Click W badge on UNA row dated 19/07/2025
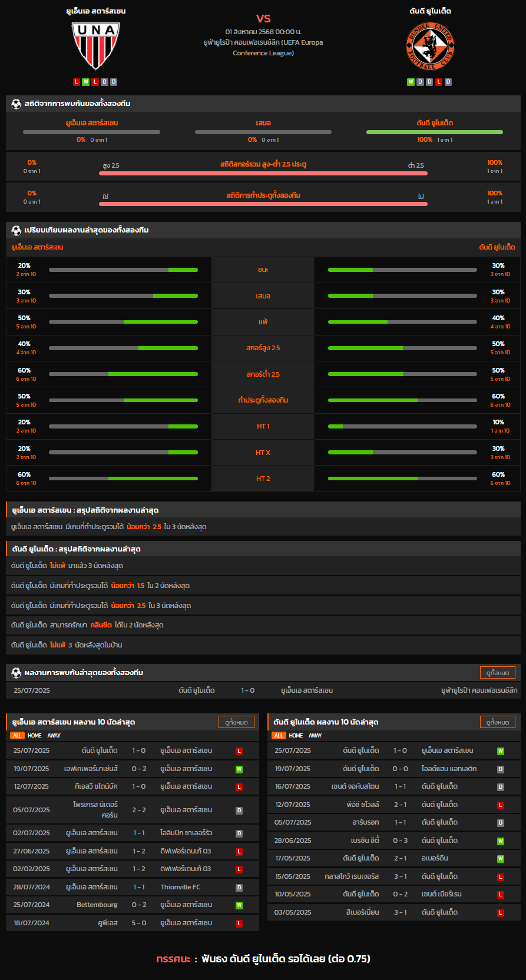Viewport: 526px width, 980px height. (239, 769)
